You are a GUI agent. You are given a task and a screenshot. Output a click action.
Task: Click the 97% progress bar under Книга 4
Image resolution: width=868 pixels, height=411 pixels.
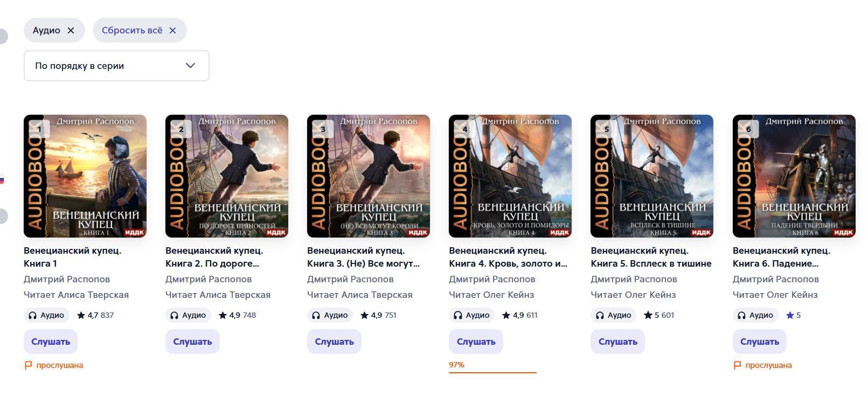point(493,372)
